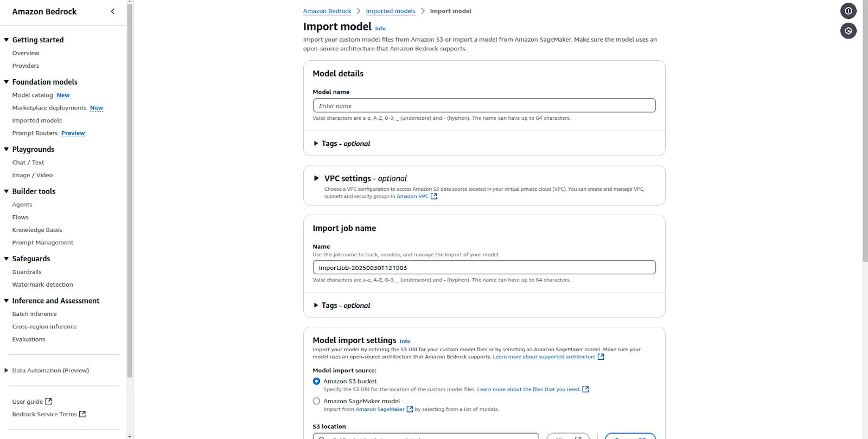
Task: Collapse the Foundation models section
Action: click(x=7, y=82)
